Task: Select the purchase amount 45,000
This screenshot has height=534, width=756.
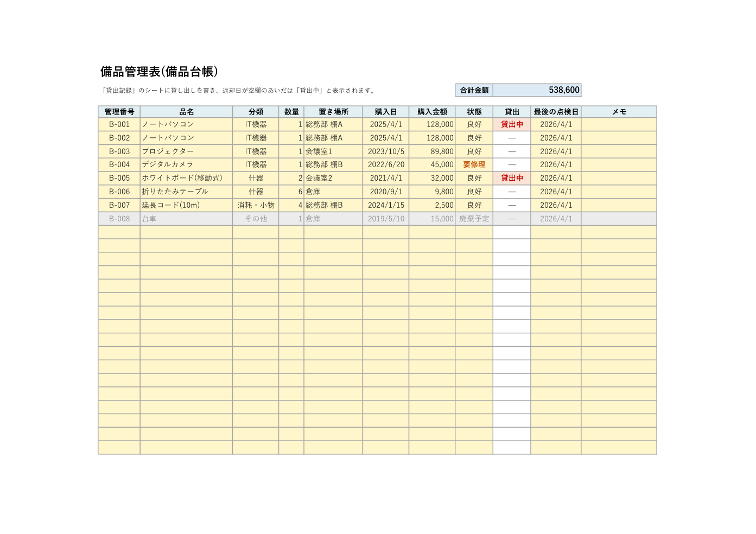Action: 432,164
